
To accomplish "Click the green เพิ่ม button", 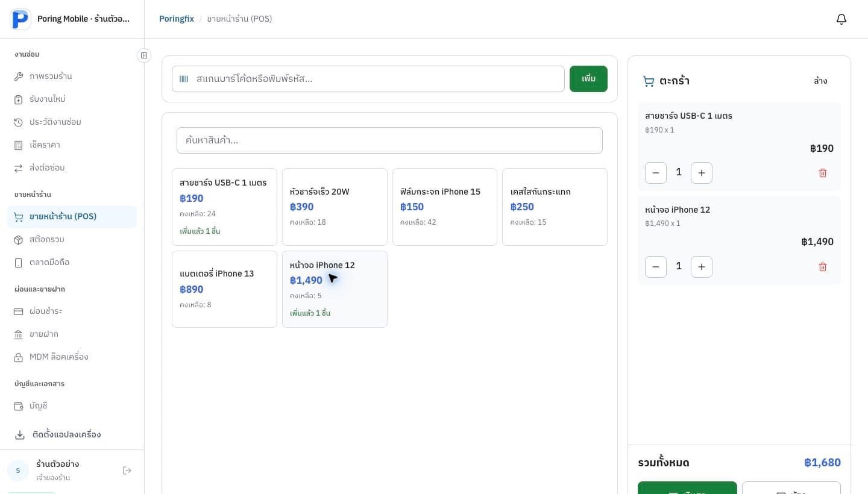I will click(588, 79).
